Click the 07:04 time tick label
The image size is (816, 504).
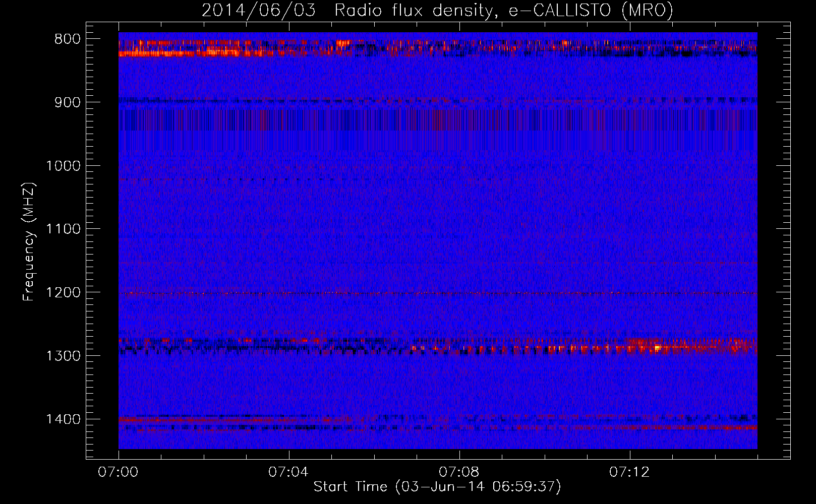288,472
